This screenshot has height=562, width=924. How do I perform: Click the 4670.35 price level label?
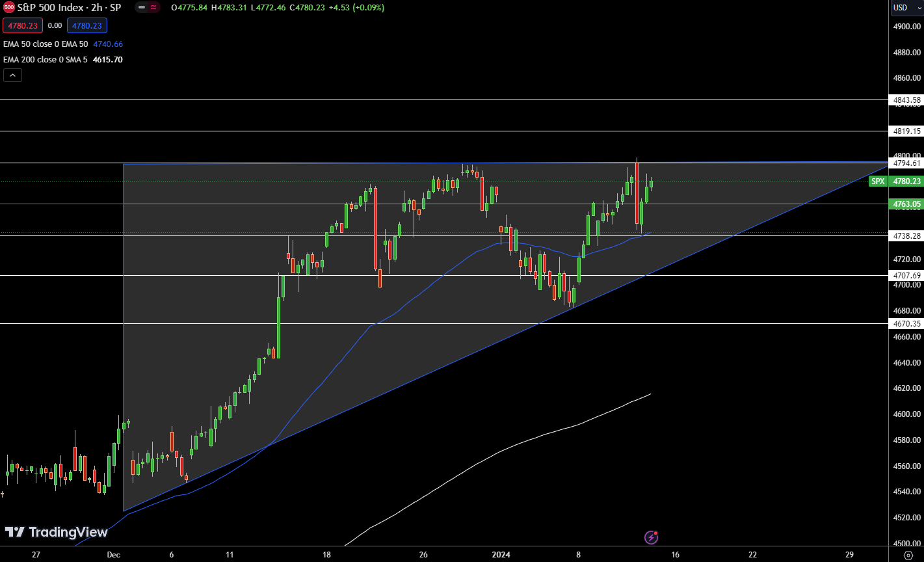(907, 323)
